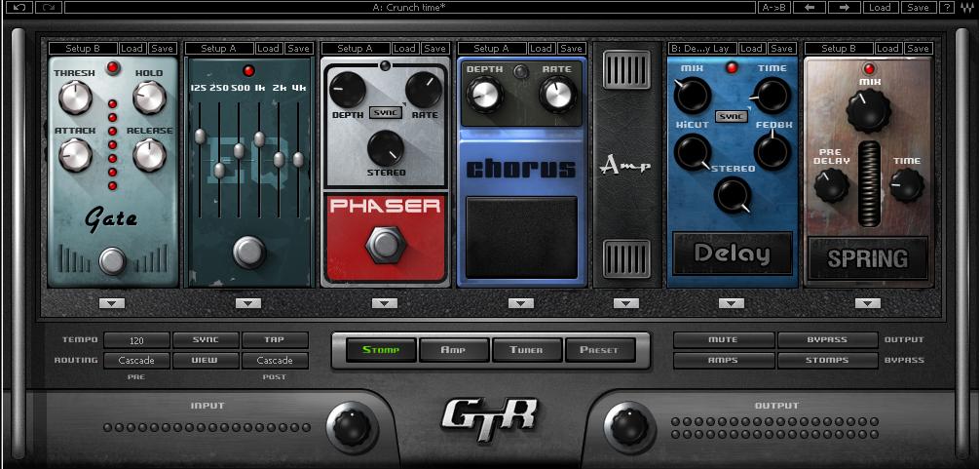Open help with the question mark button
Screen dimensions: 980x469
point(948,8)
